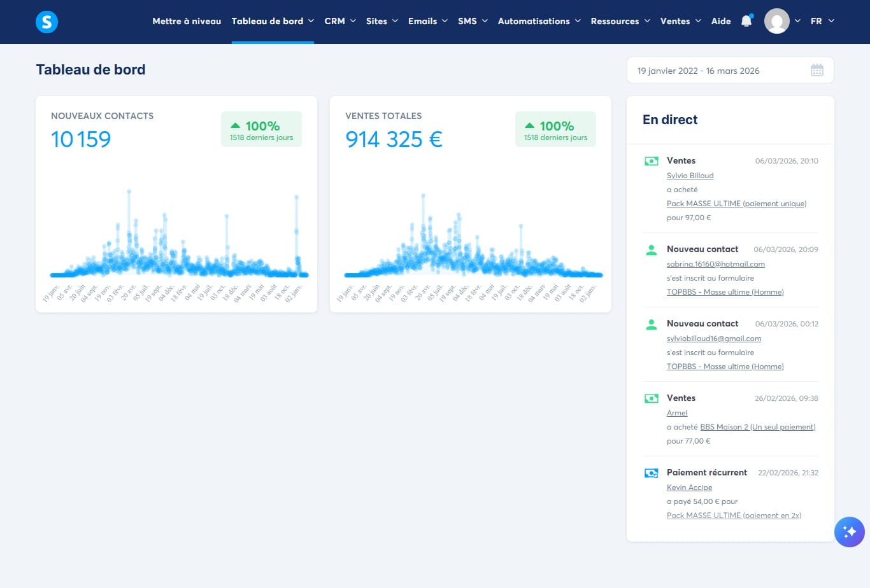Image resolution: width=870 pixels, height=588 pixels.
Task: Click the calendar icon in date range field
Action: click(x=817, y=71)
